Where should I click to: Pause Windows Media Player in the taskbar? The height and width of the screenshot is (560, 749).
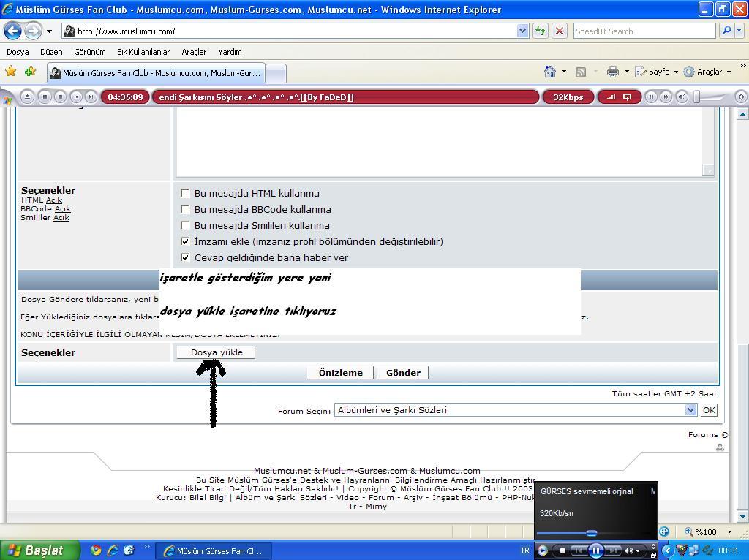point(595,551)
